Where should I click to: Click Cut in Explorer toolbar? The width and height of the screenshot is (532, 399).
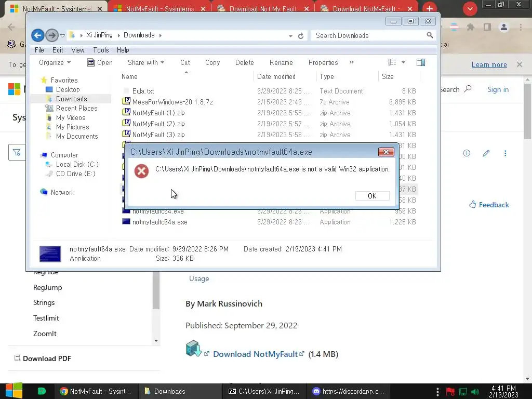pos(185,62)
